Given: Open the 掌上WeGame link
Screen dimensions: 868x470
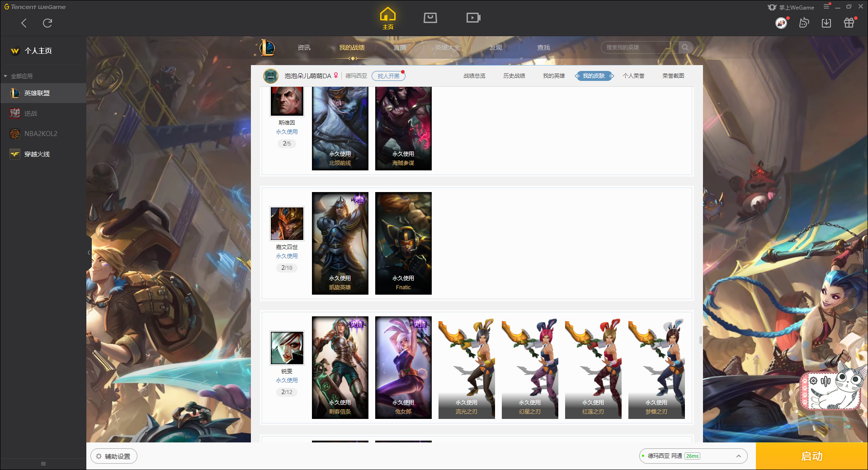Looking at the screenshot, I should [x=791, y=7].
